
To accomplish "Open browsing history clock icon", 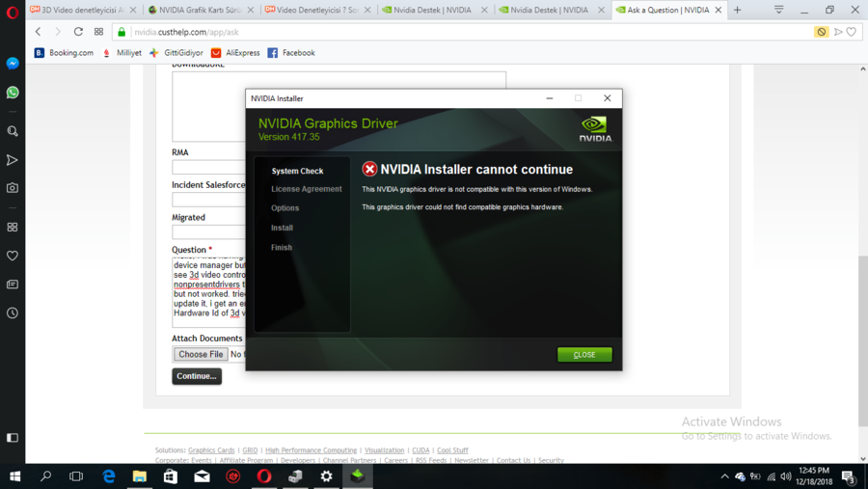I will click(13, 312).
